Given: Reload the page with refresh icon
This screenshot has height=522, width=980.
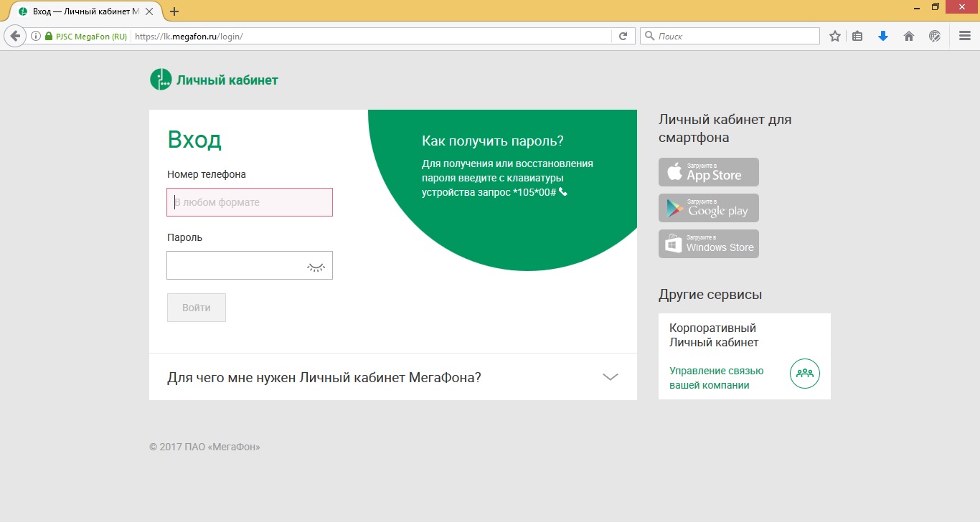Looking at the screenshot, I should click(x=623, y=36).
